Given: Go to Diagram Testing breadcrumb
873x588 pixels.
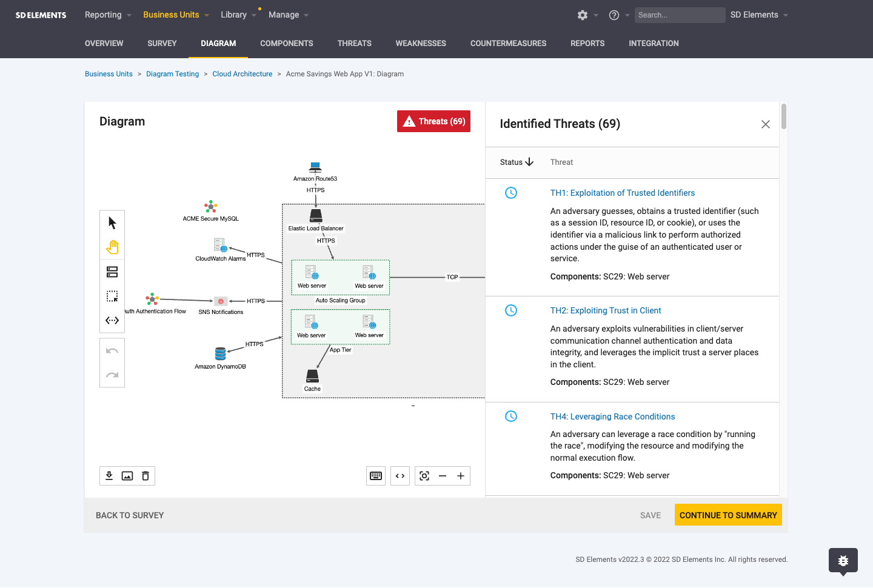Looking at the screenshot, I should pyautogui.click(x=172, y=74).
